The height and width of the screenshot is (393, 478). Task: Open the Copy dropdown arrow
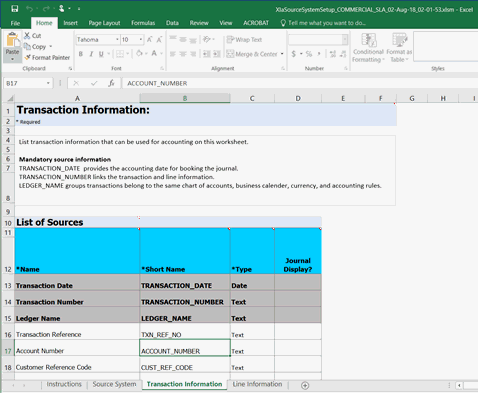coord(51,46)
